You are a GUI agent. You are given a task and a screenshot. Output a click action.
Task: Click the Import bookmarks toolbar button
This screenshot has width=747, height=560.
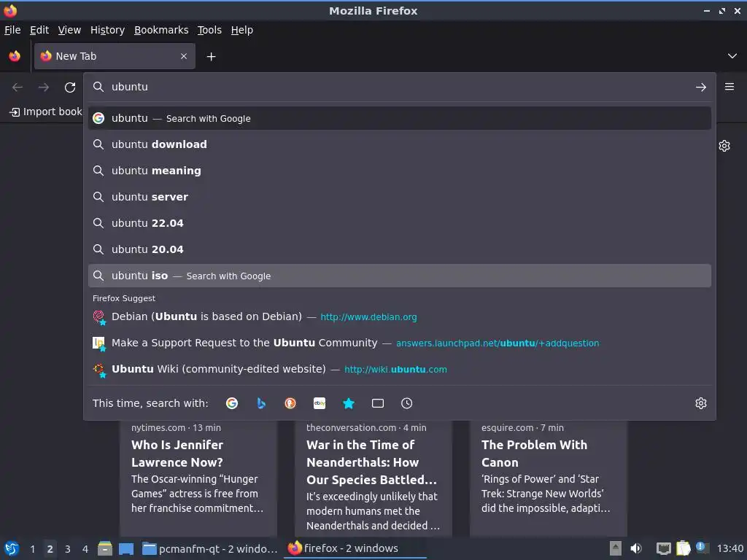(x=46, y=112)
